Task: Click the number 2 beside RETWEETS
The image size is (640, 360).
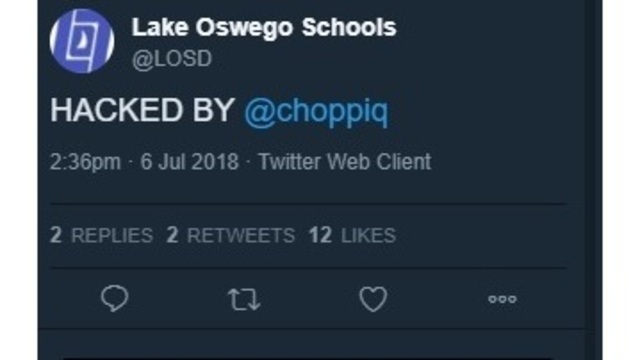Action: (x=172, y=236)
